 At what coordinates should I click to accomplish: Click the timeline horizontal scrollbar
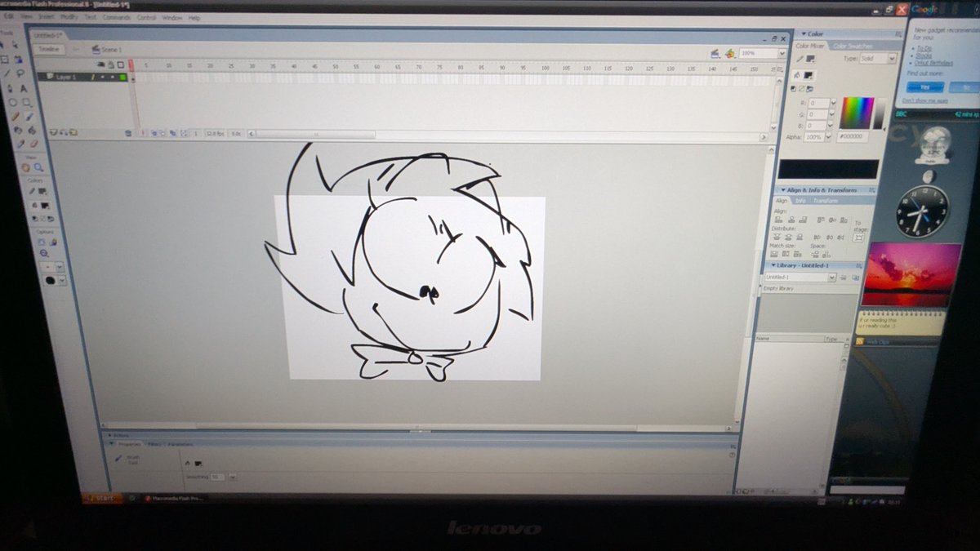pyautogui.click(x=314, y=134)
